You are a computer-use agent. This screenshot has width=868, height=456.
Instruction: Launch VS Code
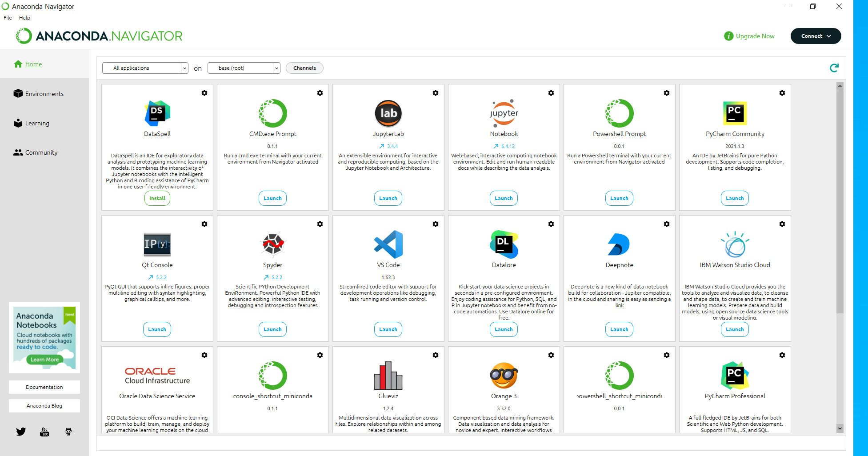pos(388,329)
